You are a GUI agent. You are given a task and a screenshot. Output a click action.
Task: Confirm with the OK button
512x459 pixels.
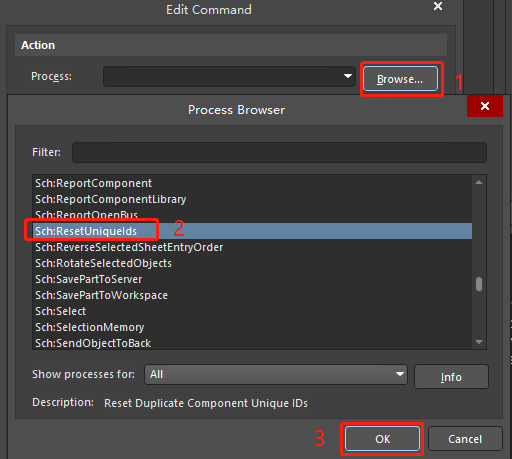(382, 439)
